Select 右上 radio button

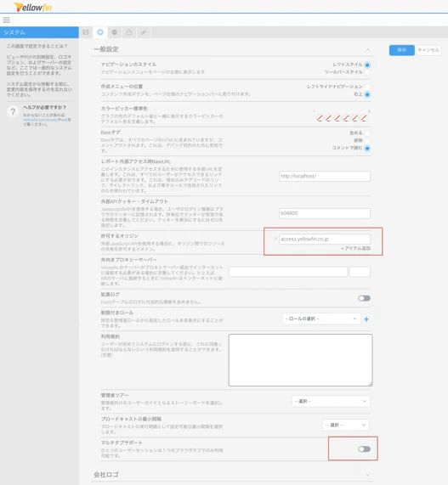(x=367, y=94)
